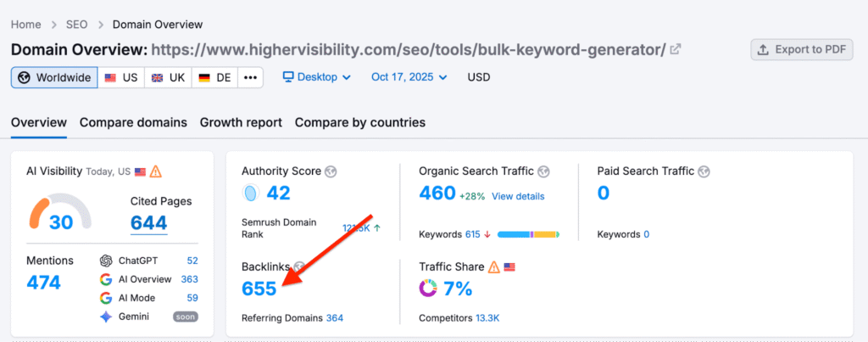Click the Gemini 'soon' badge
The width and height of the screenshot is (868, 342).
(x=186, y=317)
